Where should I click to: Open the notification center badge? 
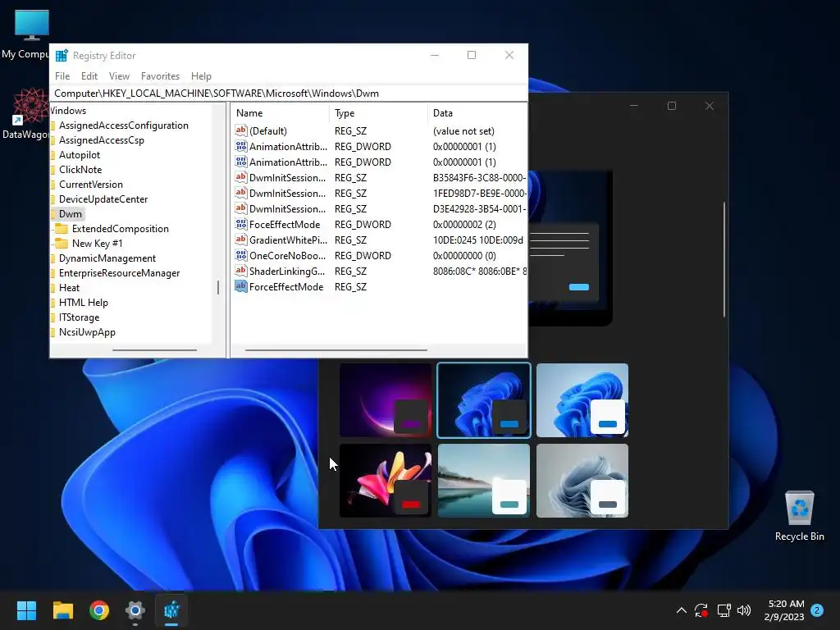pos(817,610)
